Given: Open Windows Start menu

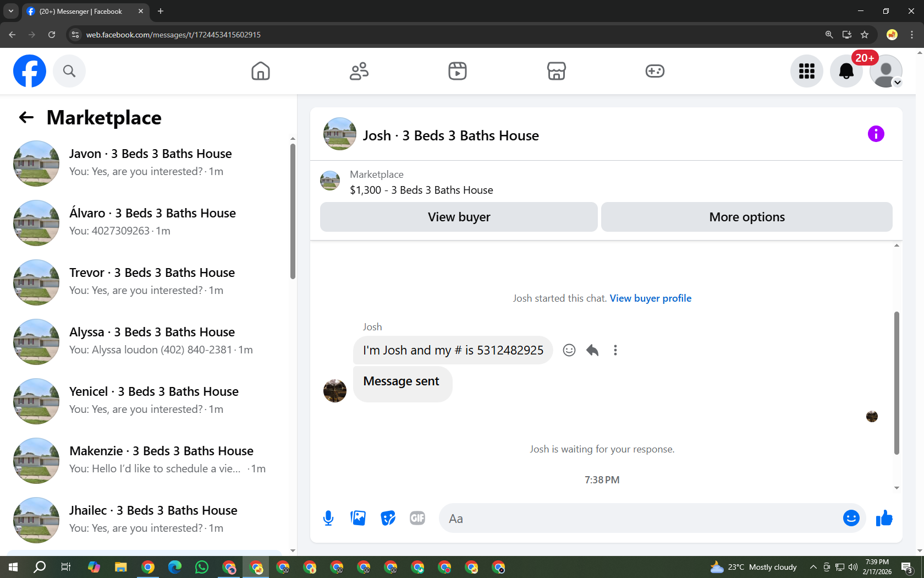Looking at the screenshot, I should (13, 567).
